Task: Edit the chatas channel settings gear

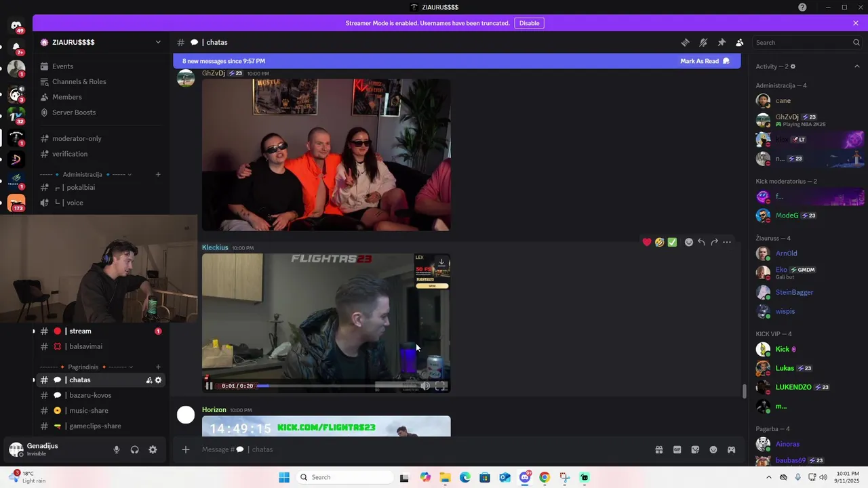Action: [158, 380]
